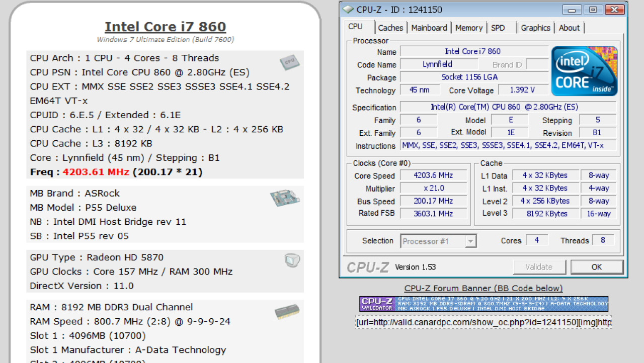Screen dimensions: 644x363
Task: Click the Intel Core i7 inside logo
Action: point(584,71)
